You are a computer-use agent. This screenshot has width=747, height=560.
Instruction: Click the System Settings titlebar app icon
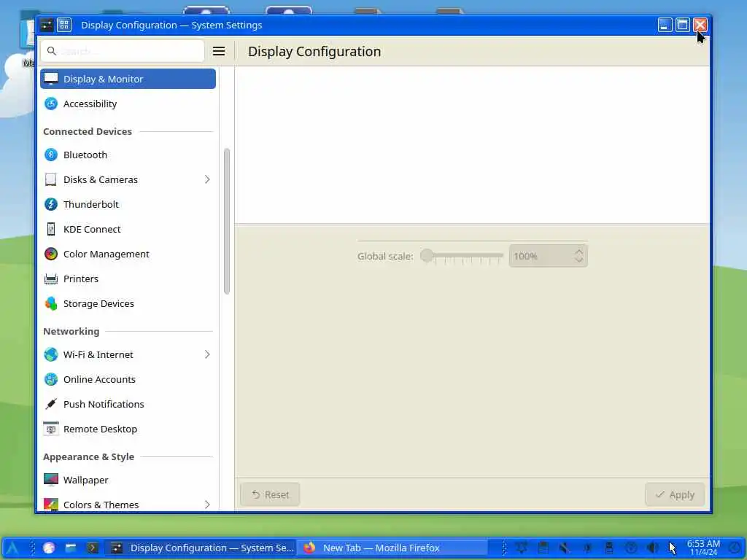[x=47, y=25]
